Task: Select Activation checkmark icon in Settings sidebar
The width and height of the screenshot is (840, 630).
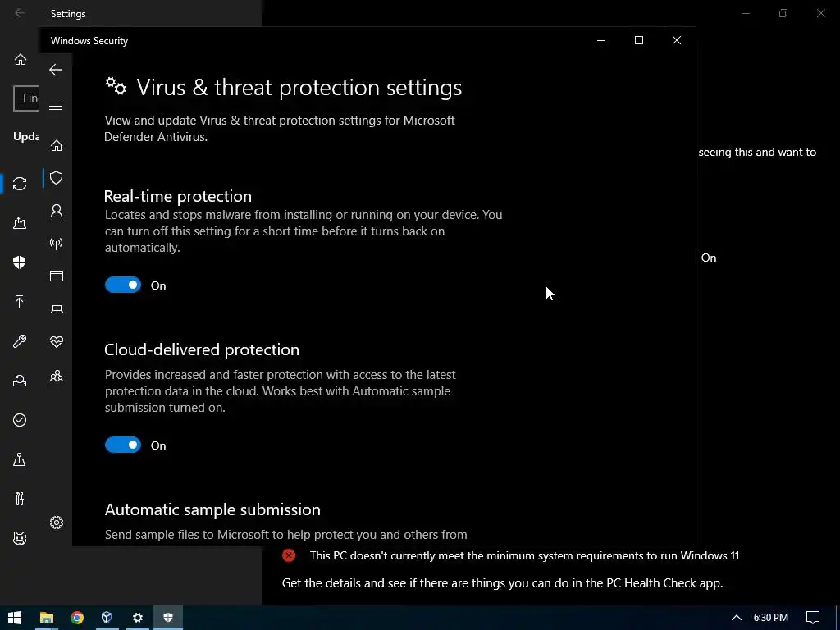Action: (20, 420)
